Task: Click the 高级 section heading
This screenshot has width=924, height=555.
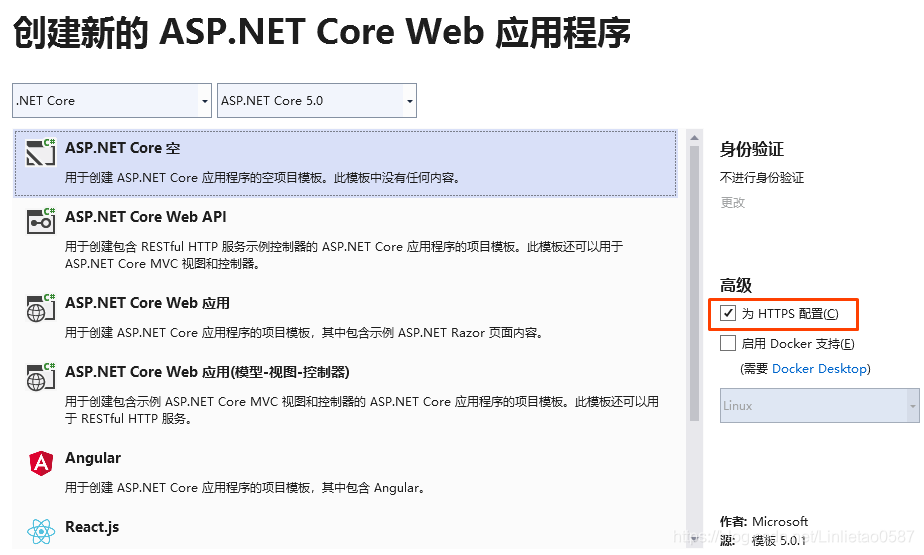Action: 735,286
